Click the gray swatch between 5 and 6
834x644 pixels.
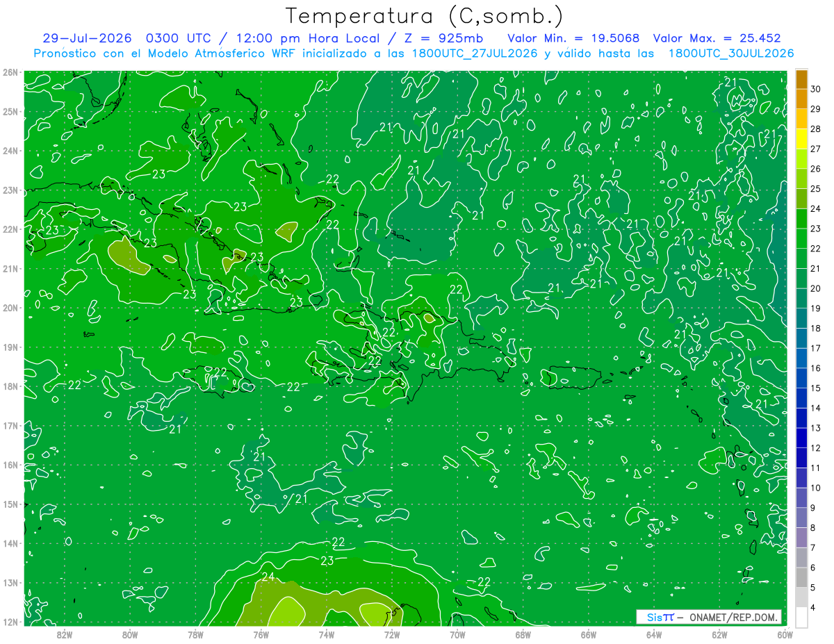pos(801,577)
